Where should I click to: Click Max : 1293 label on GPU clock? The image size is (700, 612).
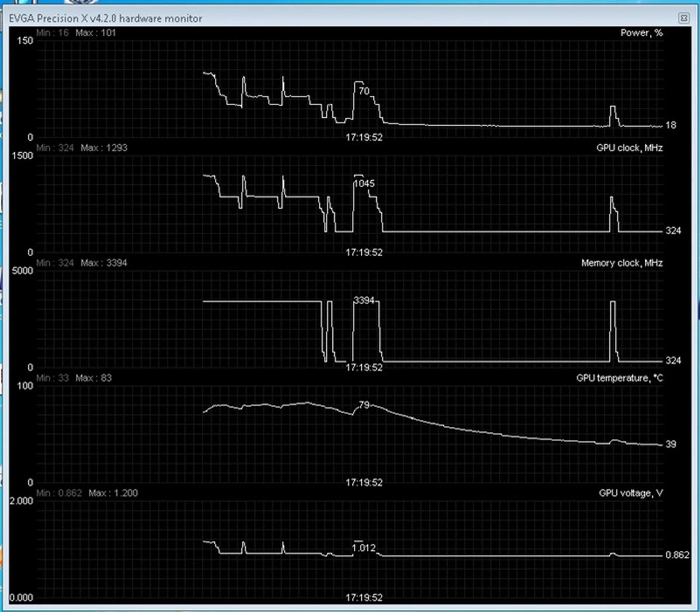coord(104,148)
